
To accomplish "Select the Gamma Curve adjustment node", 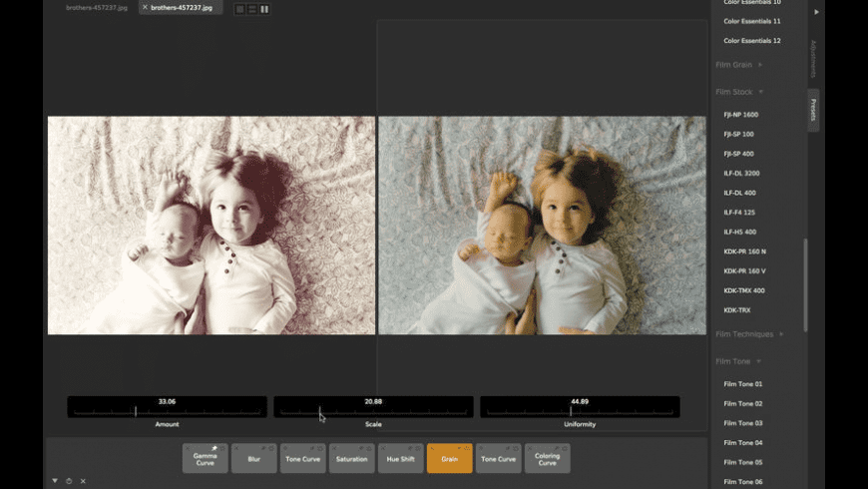I will pyautogui.click(x=205, y=459).
